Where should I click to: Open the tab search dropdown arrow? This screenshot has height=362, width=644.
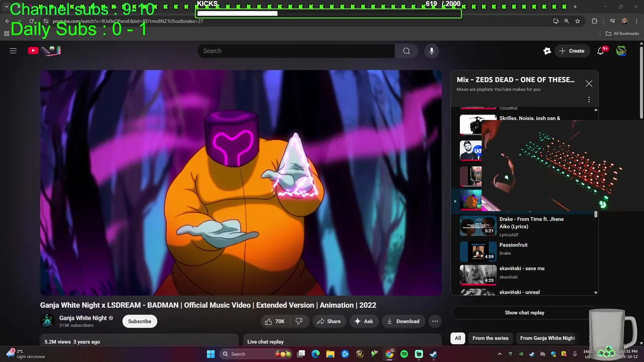click(x=7, y=7)
